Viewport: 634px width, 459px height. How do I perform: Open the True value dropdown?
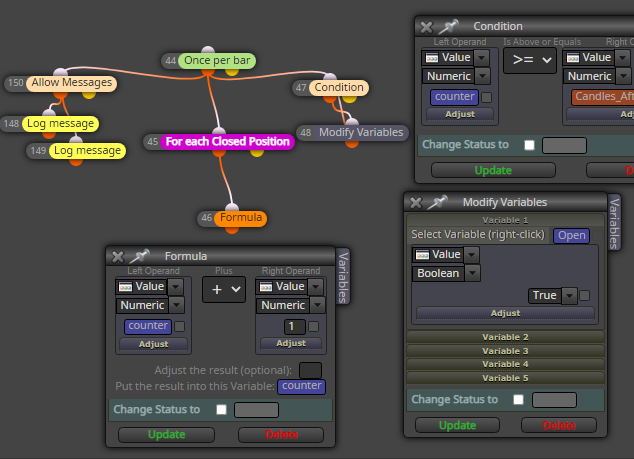tap(569, 296)
